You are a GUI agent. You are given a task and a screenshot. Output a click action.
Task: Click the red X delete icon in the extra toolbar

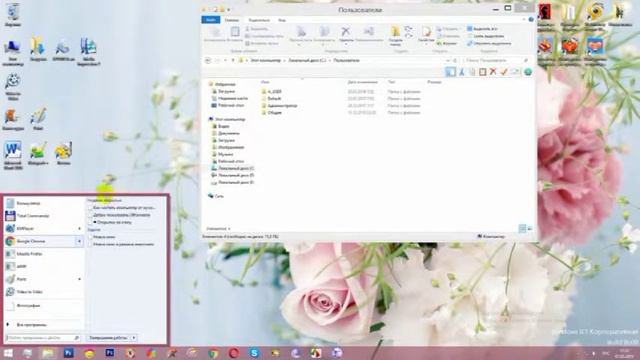(x=493, y=72)
